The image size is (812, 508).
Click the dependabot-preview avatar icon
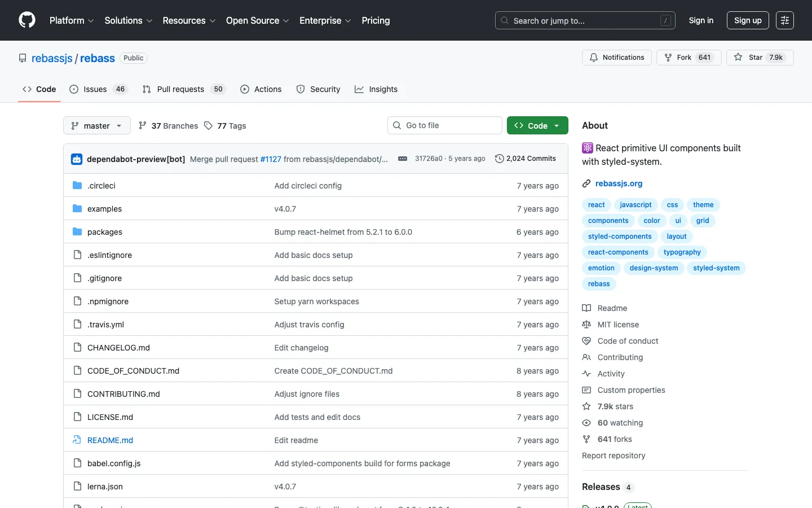click(77, 159)
